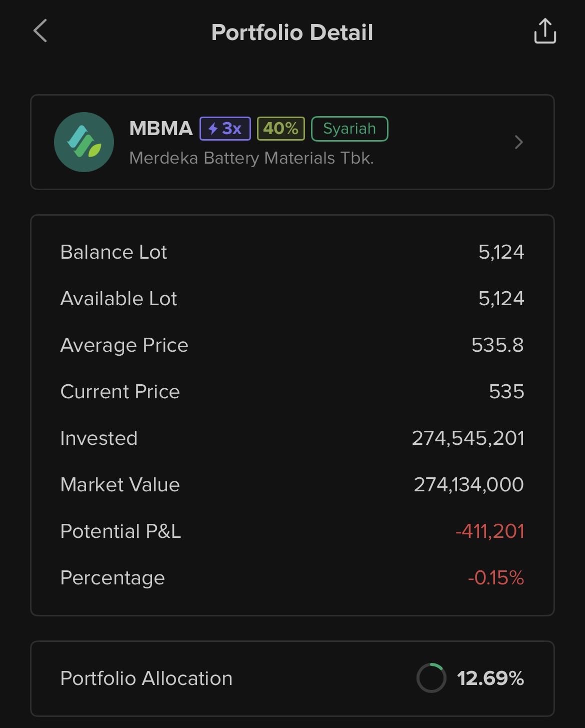Tap the Syariah tag badge
The width and height of the screenshot is (585, 728).
coord(349,129)
